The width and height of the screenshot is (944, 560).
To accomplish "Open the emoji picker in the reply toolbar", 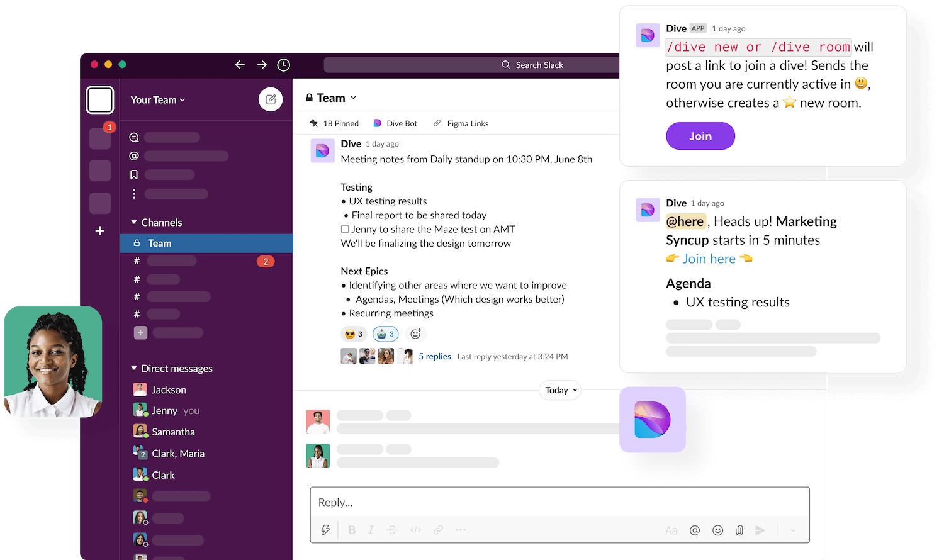I will (717, 530).
